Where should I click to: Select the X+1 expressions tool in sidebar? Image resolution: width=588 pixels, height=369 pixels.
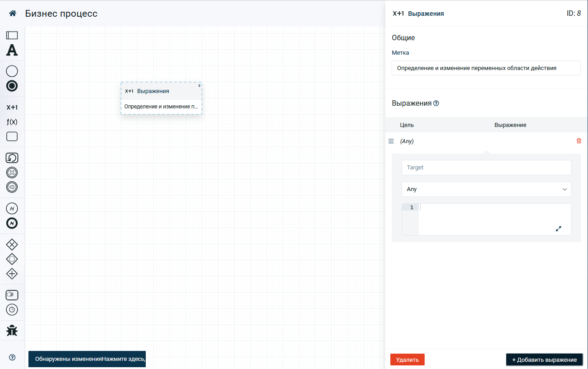point(12,107)
